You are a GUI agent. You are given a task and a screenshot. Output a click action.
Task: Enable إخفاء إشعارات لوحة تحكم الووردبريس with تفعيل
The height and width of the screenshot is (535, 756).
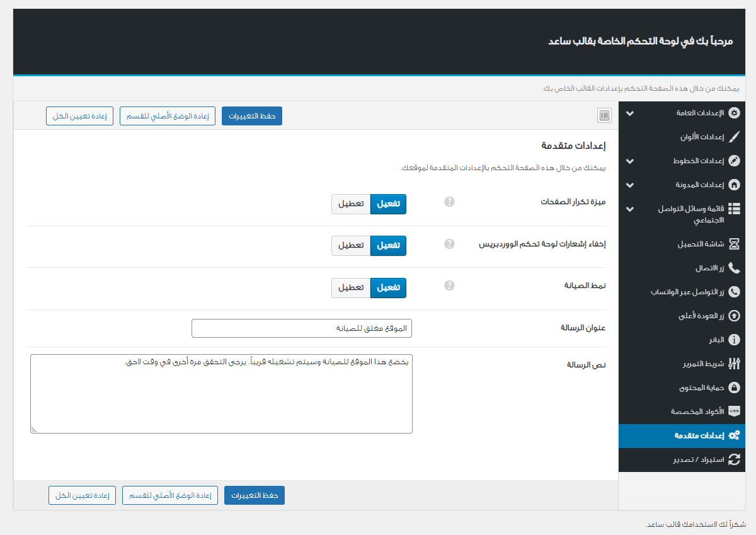coord(388,246)
